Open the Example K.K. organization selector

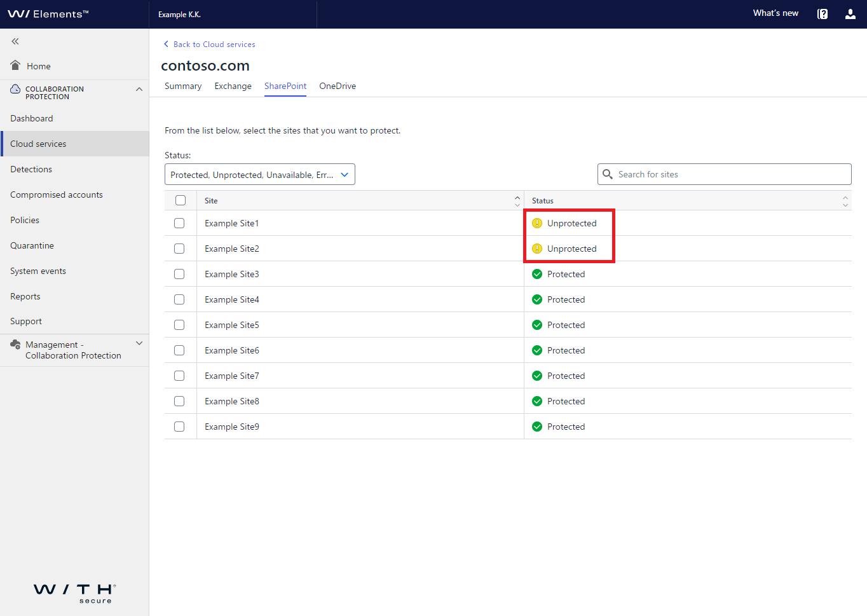click(x=233, y=14)
